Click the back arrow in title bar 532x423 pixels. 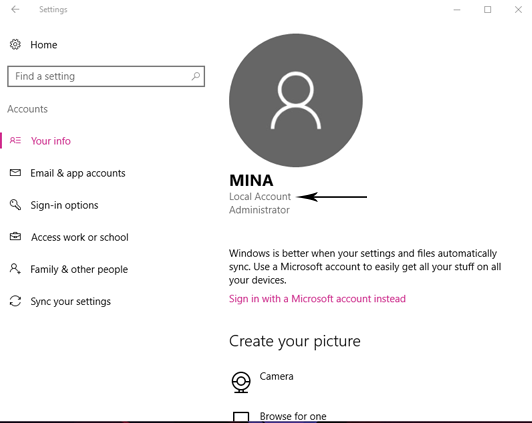click(x=15, y=9)
